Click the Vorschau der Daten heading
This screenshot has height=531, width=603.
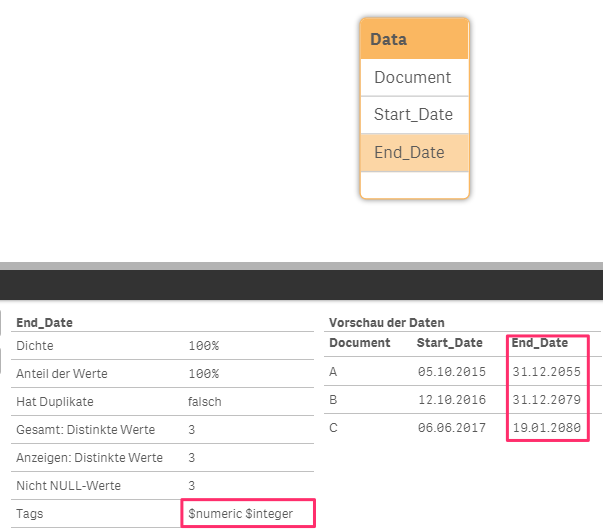coord(387,323)
